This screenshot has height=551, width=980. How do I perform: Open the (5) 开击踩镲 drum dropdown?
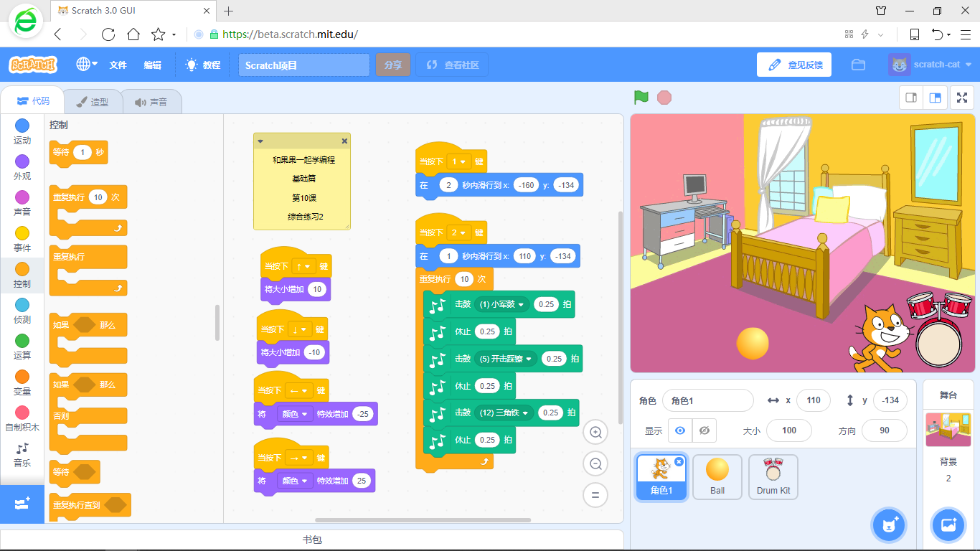(x=505, y=359)
